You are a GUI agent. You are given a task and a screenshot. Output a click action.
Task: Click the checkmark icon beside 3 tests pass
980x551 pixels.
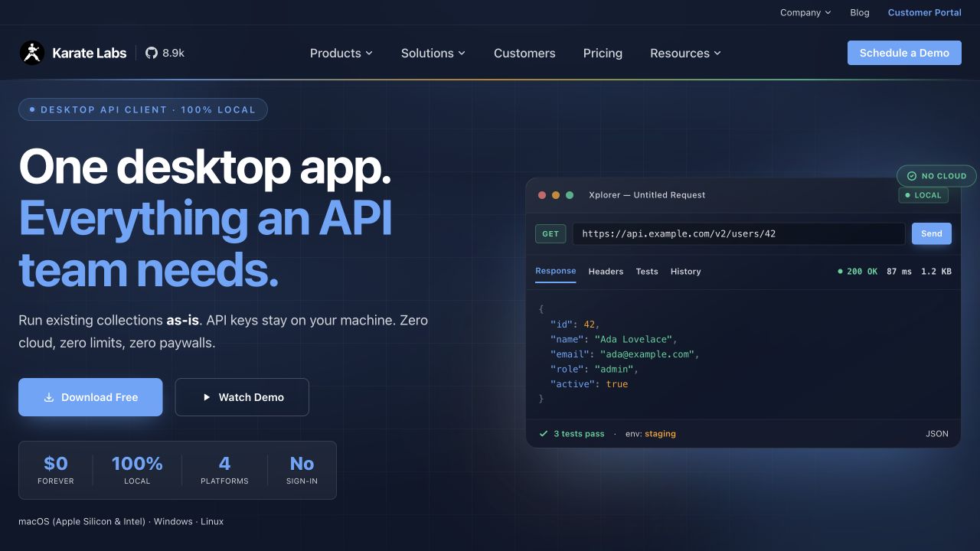pyautogui.click(x=544, y=434)
